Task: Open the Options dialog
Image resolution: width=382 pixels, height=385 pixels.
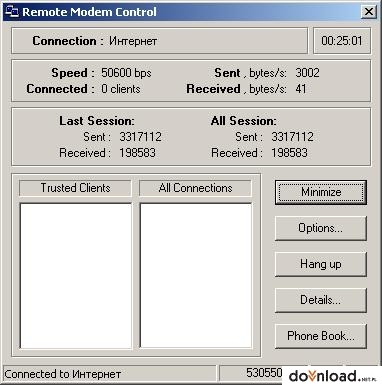Action: click(321, 228)
